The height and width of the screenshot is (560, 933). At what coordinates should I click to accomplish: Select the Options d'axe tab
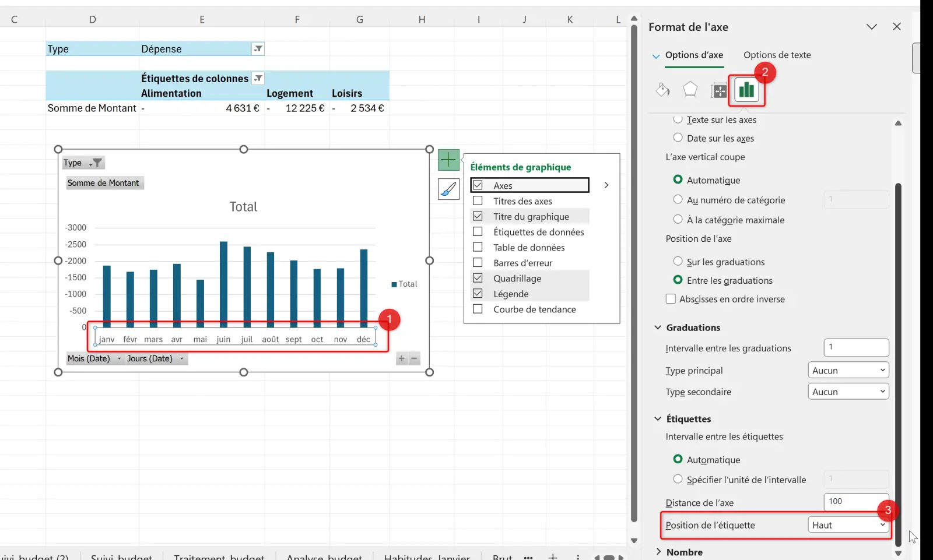pos(694,55)
